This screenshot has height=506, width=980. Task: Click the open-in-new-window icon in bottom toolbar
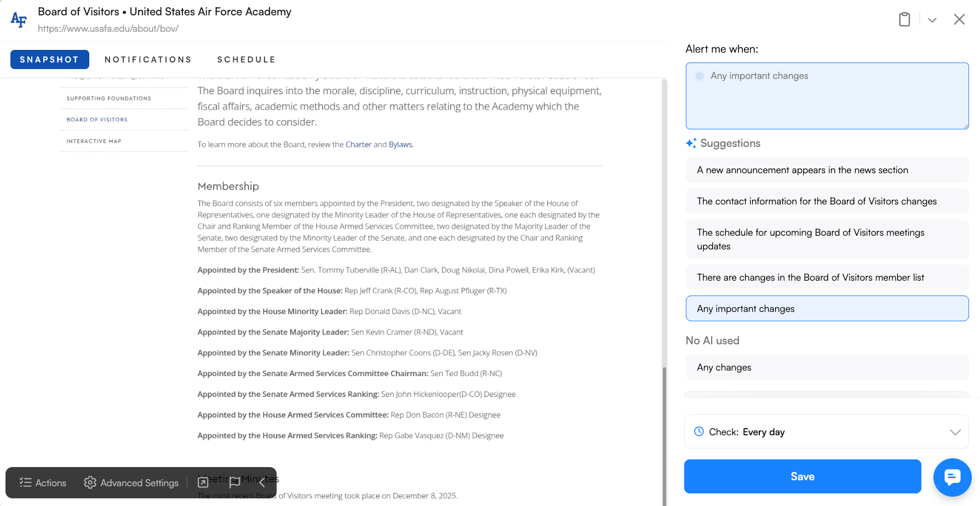point(203,482)
